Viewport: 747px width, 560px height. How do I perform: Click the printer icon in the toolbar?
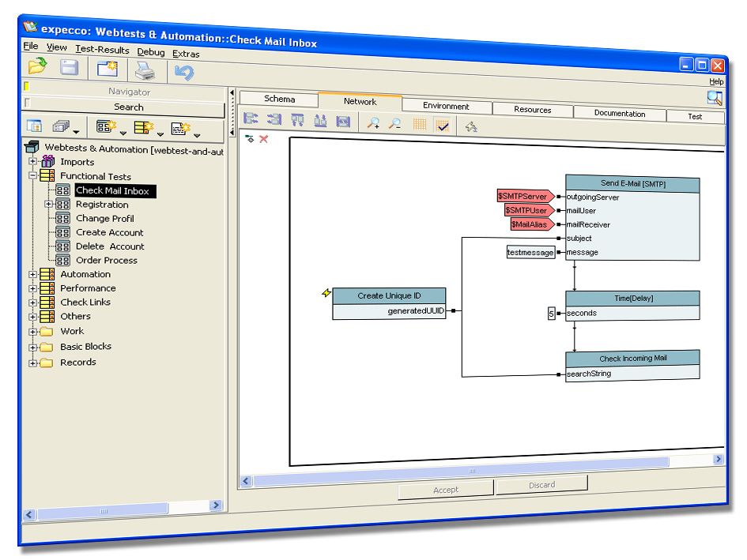click(x=145, y=71)
